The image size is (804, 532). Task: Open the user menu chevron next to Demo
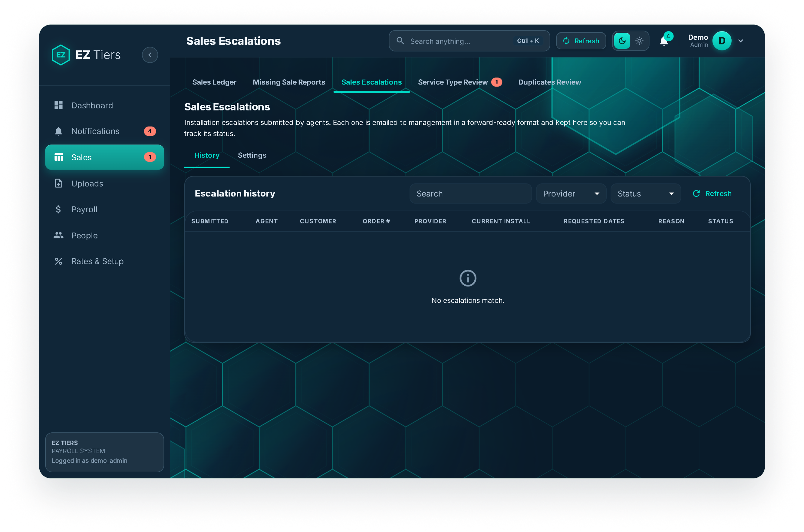point(741,41)
